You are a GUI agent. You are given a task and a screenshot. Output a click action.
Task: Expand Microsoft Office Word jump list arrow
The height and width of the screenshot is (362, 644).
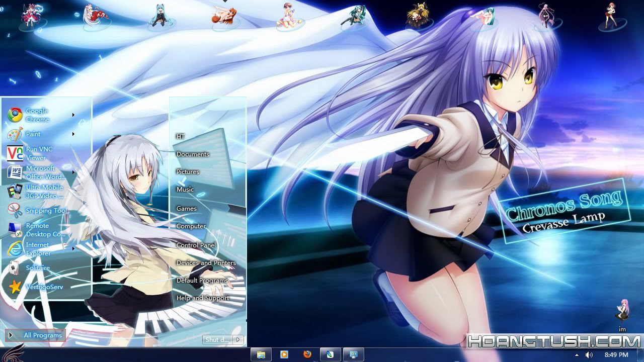pyautogui.click(x=73, y=172)
